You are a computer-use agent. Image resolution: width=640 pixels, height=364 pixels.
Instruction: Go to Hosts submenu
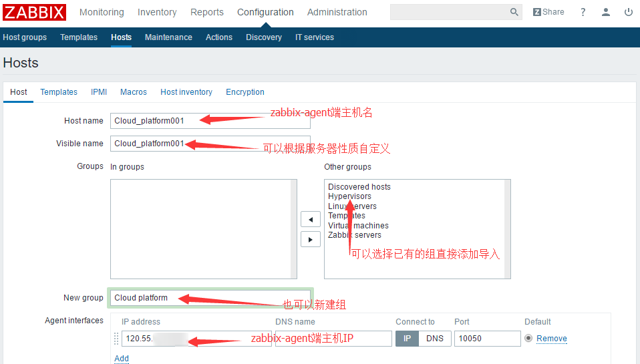click(x=121, y=37)
